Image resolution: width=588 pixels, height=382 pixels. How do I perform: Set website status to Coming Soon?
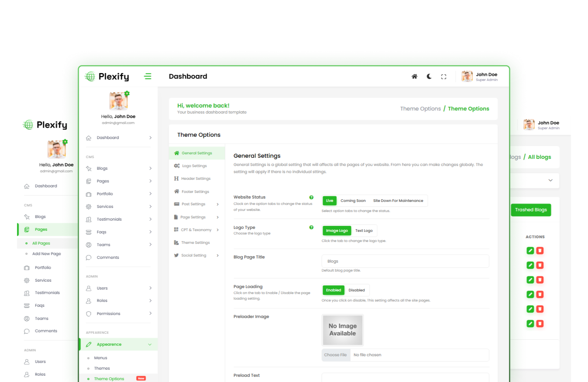[353, 201]
